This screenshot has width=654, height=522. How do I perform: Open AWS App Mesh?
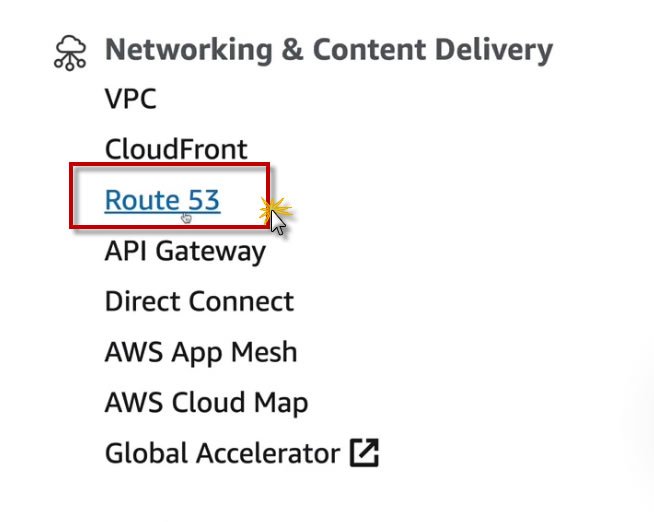click(x=200, y=352)
